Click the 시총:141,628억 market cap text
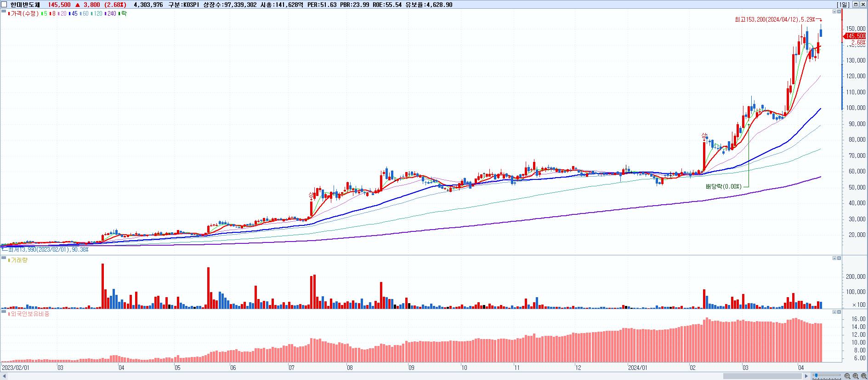This screenshot has height=380, width=868. tap(282, 5)
